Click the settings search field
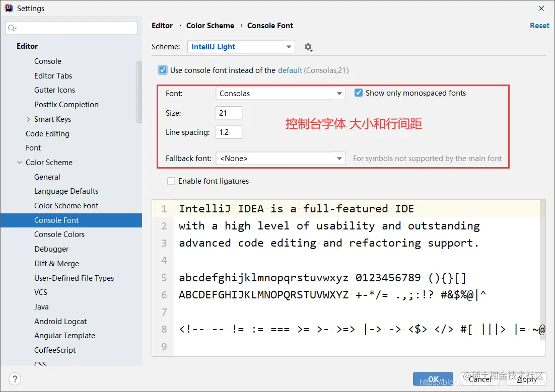The image size is (555, 392). tap(72, 28)
